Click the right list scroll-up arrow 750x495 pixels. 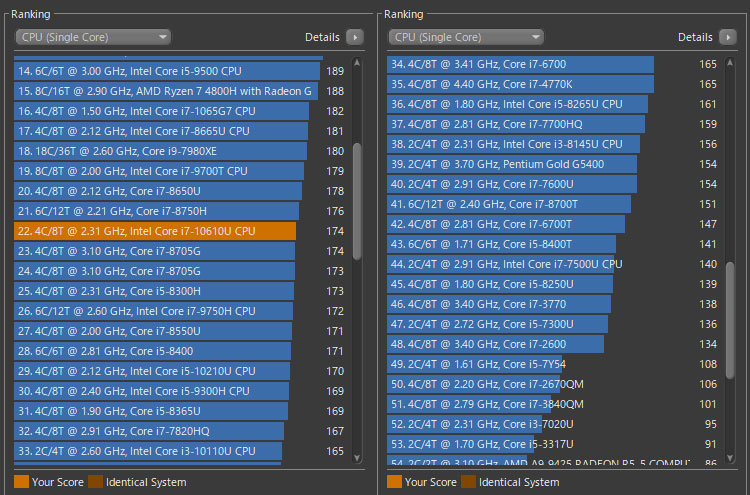pyautogui.click(x=730, y=63)
